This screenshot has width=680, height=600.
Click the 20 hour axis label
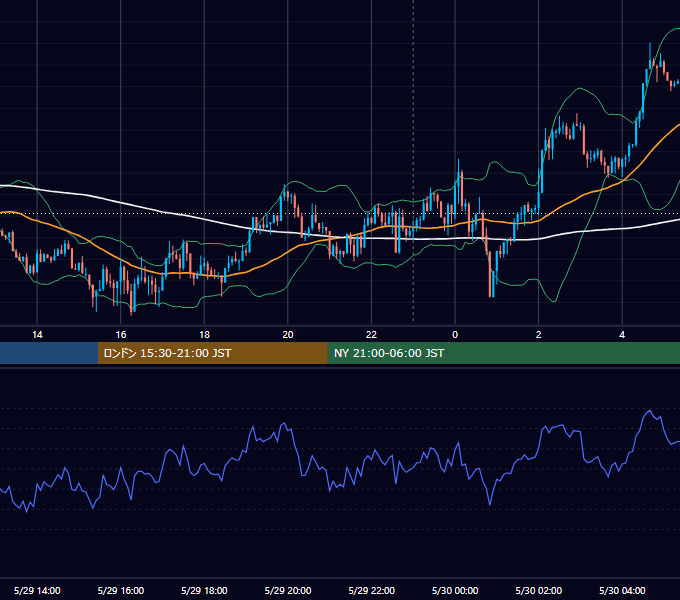288,335
